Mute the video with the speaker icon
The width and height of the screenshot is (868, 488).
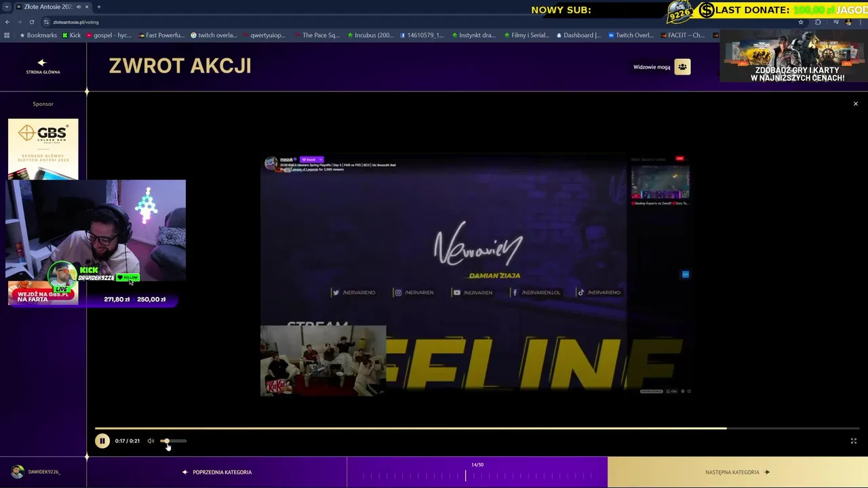(151, 441)
